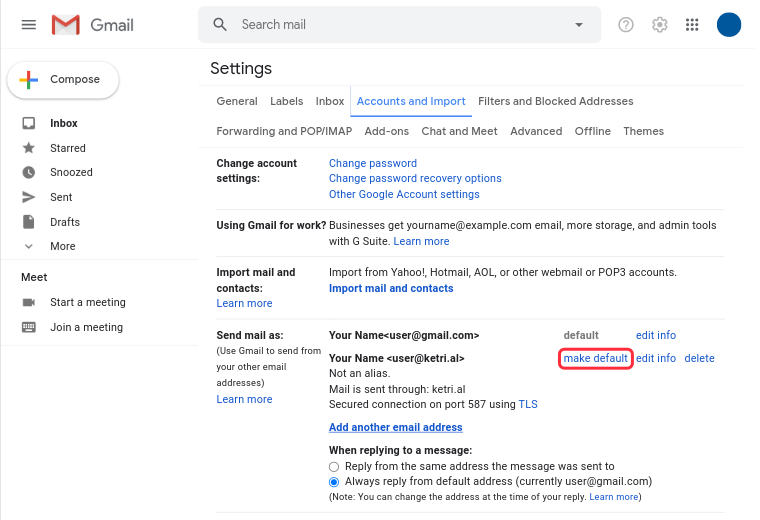760x520 pixels.
Task: Open Snoozed label in the sidebar
Action: [x=71, y=172]
